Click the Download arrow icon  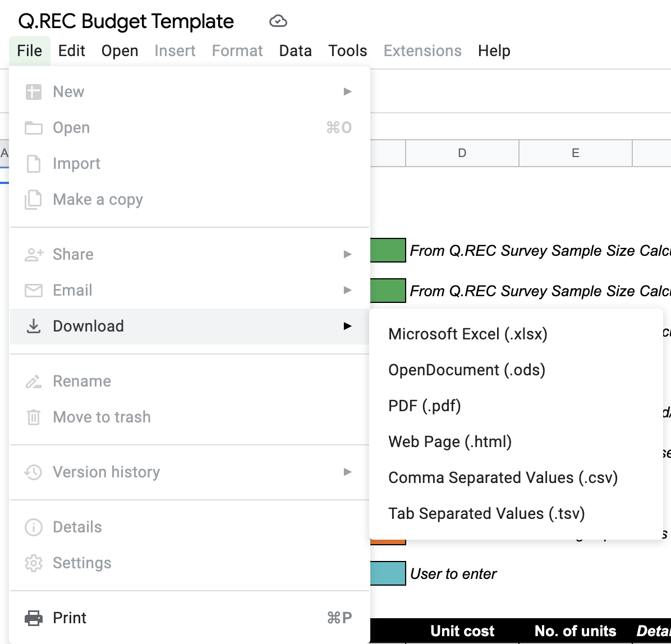34,326
